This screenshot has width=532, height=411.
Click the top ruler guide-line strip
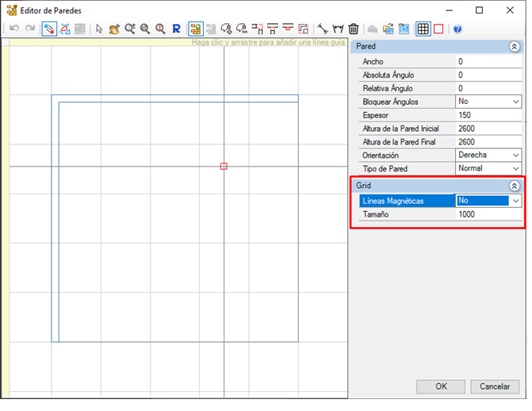click(x=178, y=42)
